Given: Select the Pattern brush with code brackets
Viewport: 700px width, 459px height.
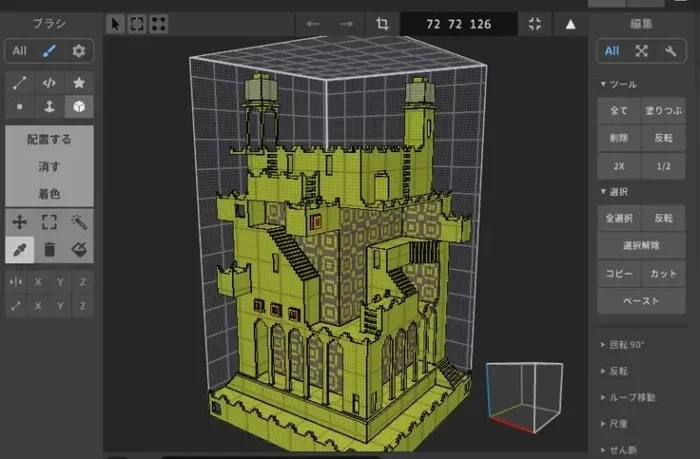Looking at the screenshot, I should tap(49, 83).
